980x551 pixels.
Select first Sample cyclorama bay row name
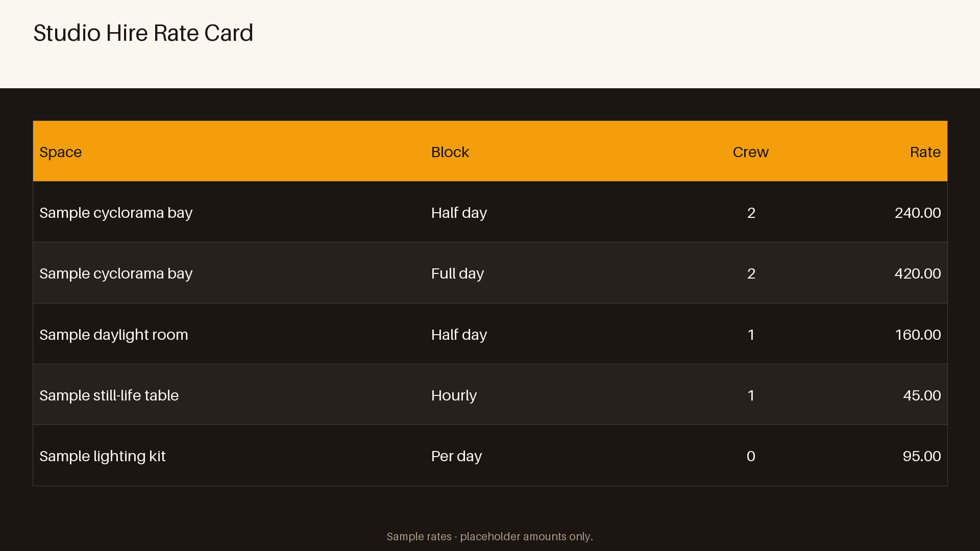click(116, 213)
